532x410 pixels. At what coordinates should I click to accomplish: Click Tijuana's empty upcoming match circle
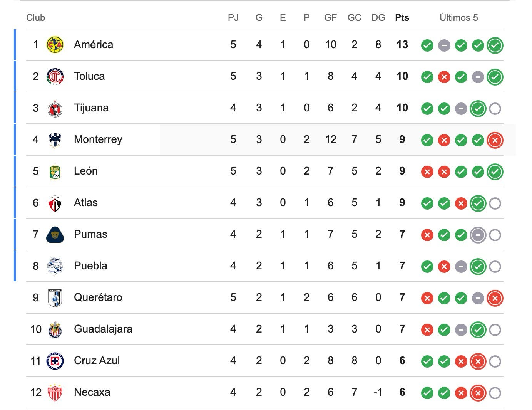point(495,109)
